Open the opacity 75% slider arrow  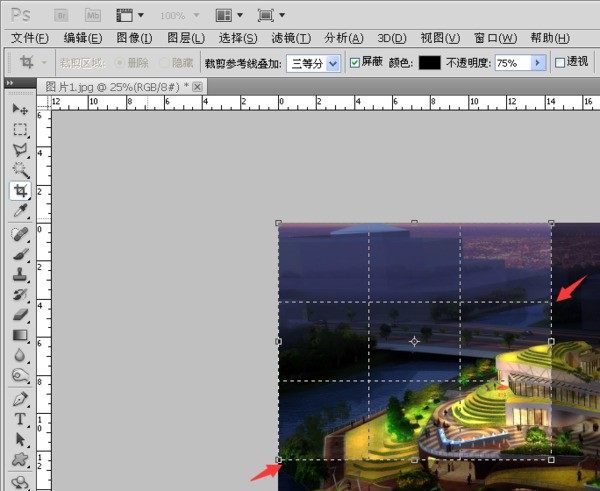(538, 63)
